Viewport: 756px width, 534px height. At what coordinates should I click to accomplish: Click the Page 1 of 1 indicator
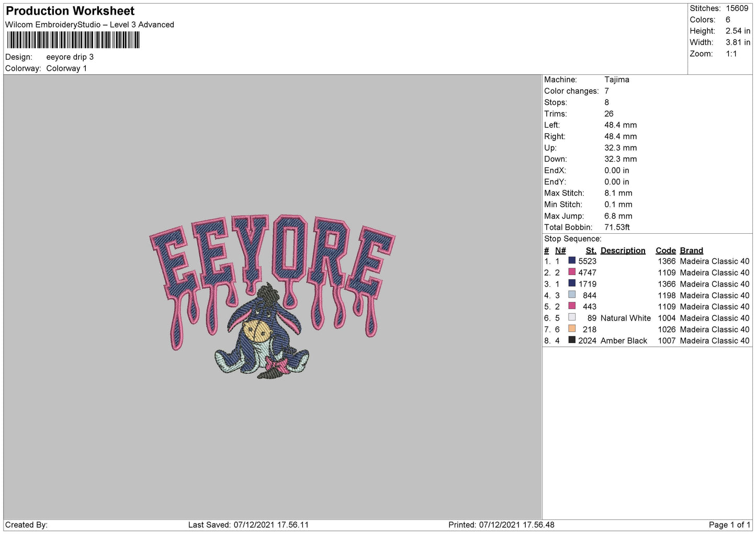pyautogui.click(x=729, y=525)
